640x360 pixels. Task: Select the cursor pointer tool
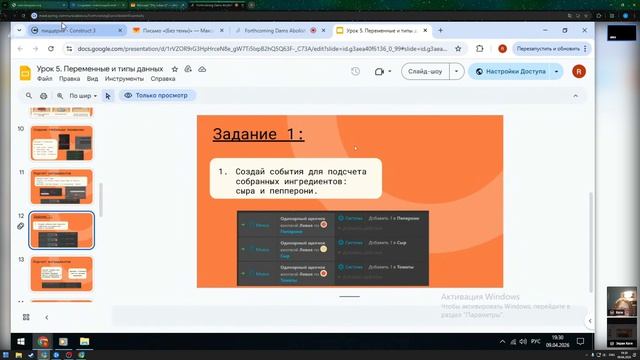coord(108,96)
